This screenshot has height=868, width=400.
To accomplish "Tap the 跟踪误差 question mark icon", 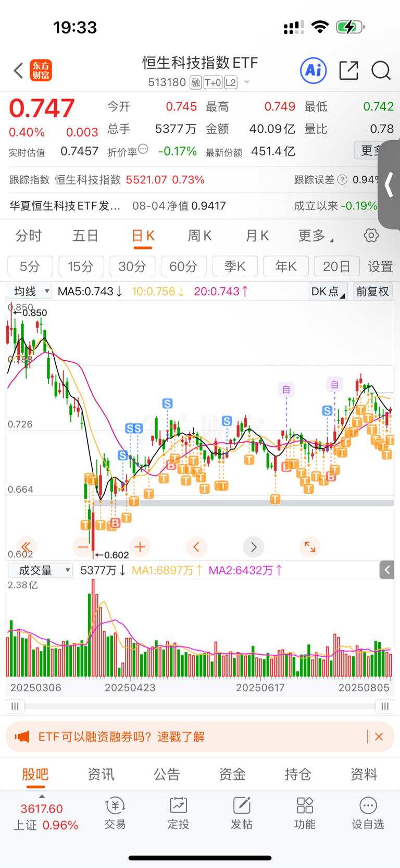I will click(x=342, y=180).
